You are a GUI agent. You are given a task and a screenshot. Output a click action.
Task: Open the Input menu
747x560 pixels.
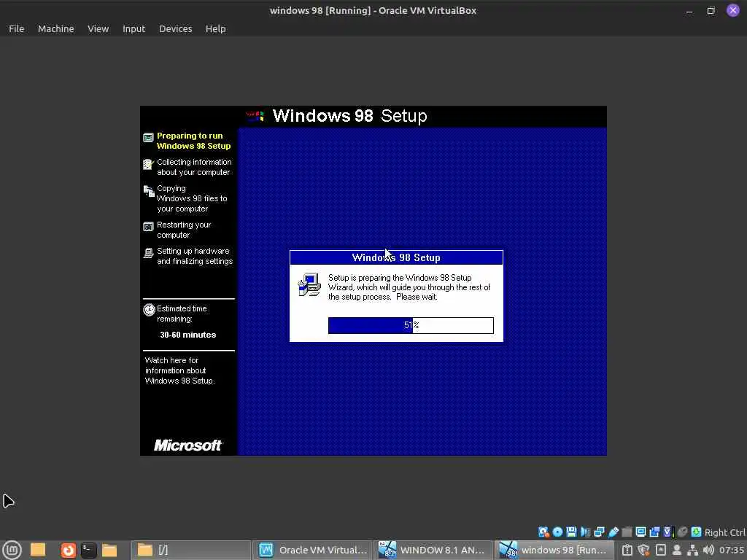pos(133,28)
